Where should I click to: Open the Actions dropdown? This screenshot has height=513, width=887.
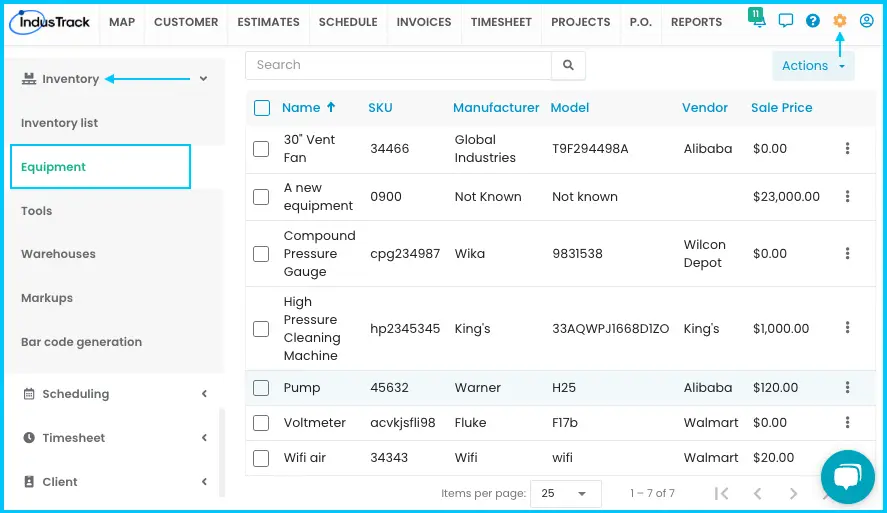click(813, 66)
